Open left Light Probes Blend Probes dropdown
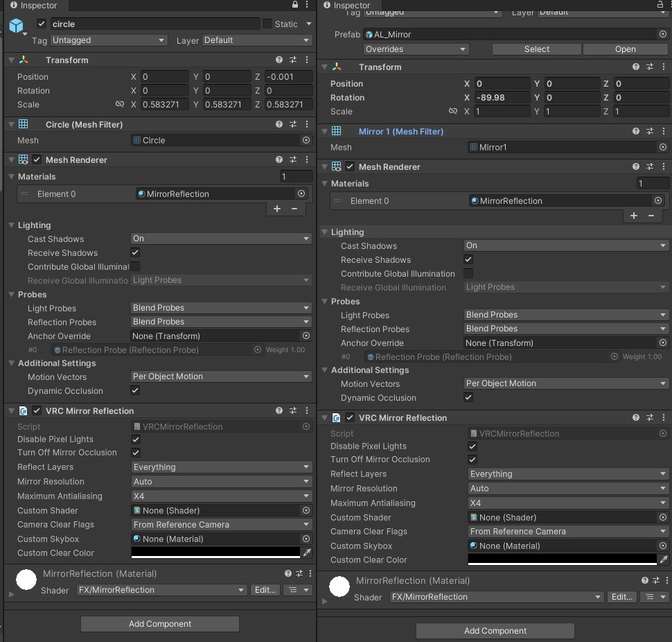This screenshot has height=642, width=672. pyautogui.click(x=221, y=308)
